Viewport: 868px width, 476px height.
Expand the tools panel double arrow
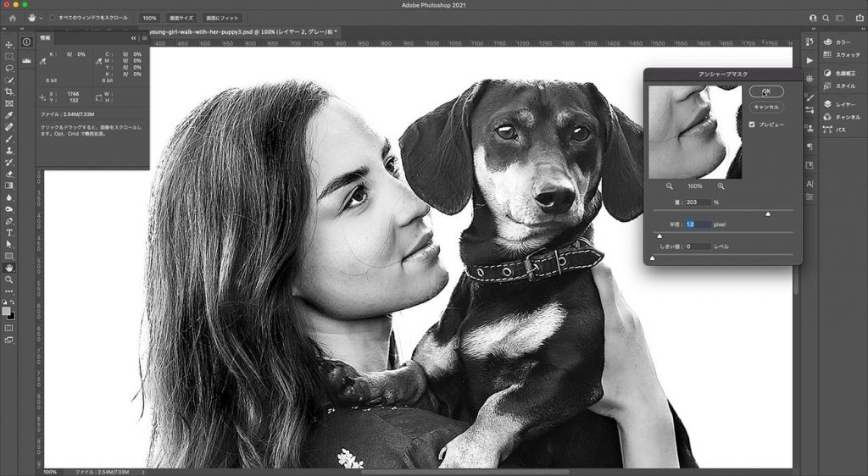coord(5,28)
